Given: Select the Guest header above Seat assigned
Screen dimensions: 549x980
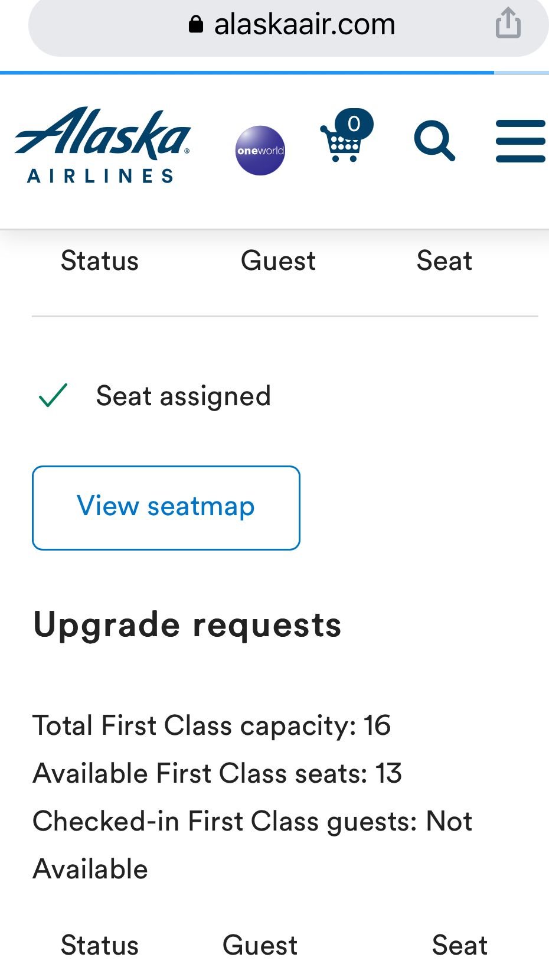Looking at the screenshot, I should pos(278,261).
